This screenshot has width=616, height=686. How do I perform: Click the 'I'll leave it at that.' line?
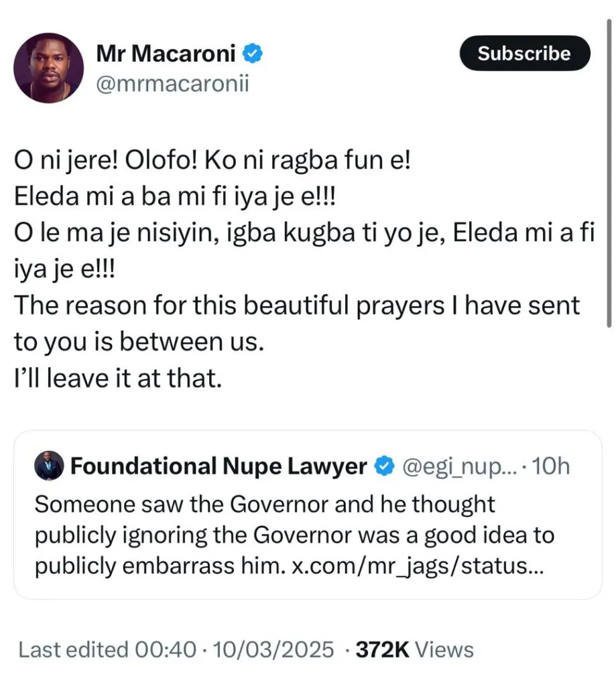(117, 379)
